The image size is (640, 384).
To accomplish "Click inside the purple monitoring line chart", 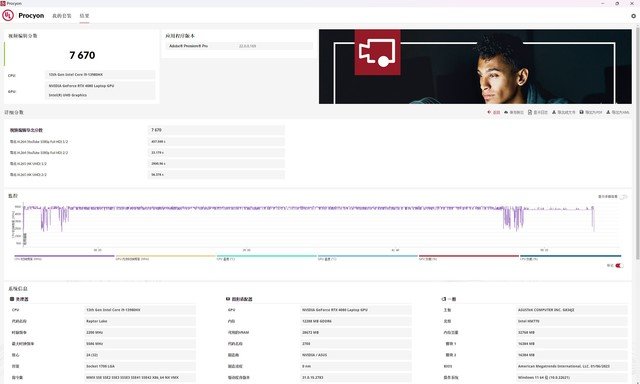I will (x=322, y=224).
